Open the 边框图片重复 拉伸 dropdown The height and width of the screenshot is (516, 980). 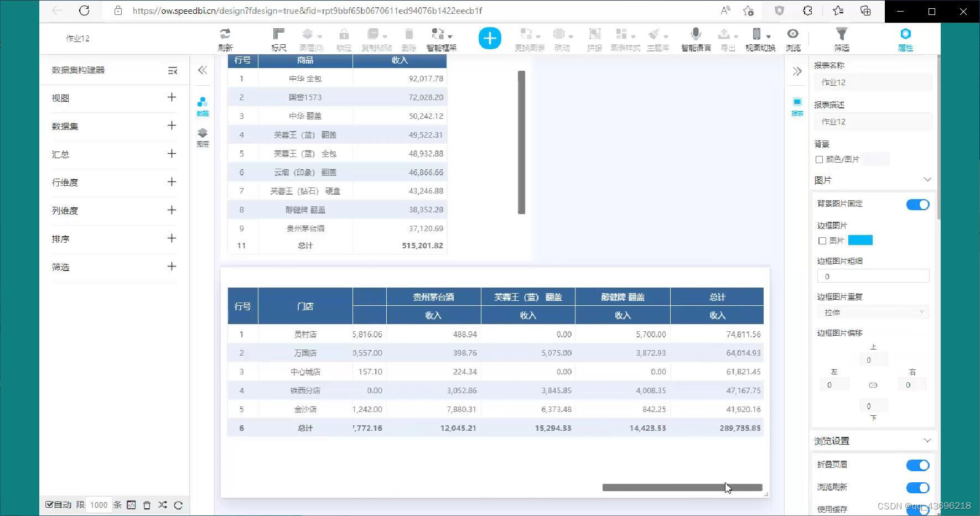(873, 312)
